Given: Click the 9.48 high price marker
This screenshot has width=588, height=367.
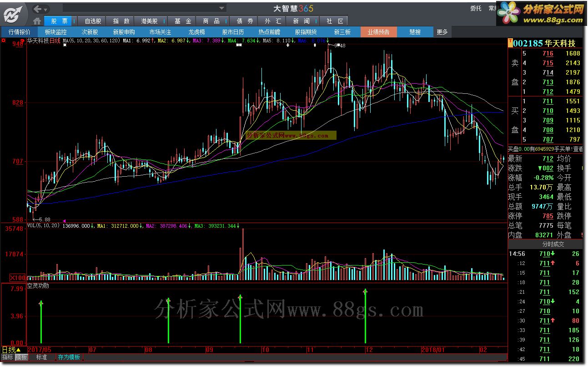Looking at the screenshot, I should [x=340, y=46].
